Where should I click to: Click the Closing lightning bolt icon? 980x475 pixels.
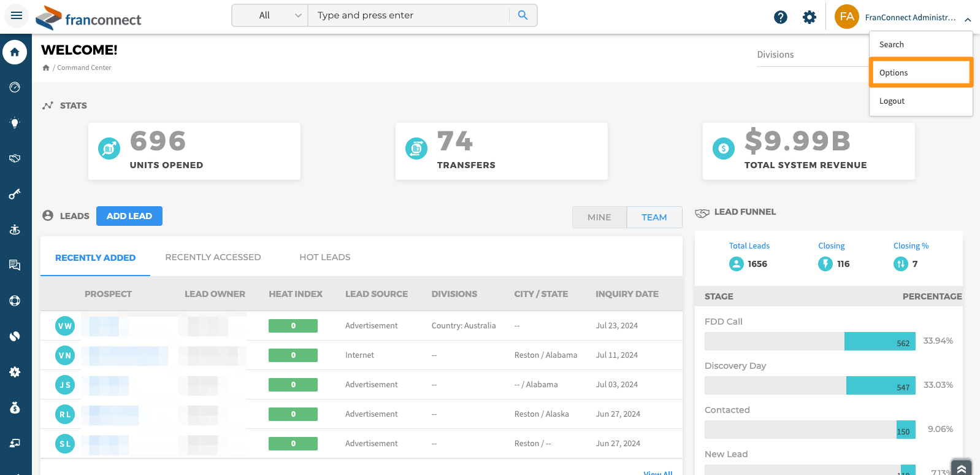point(825,264)
